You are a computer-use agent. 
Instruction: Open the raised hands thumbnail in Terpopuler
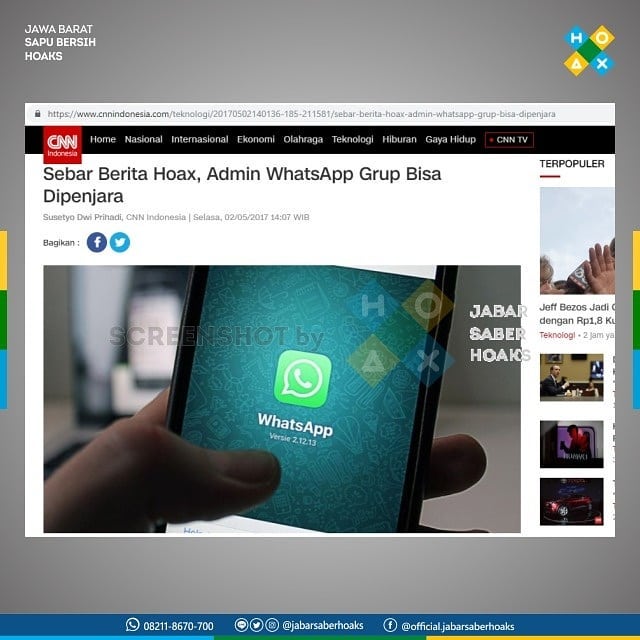[577, 241]
